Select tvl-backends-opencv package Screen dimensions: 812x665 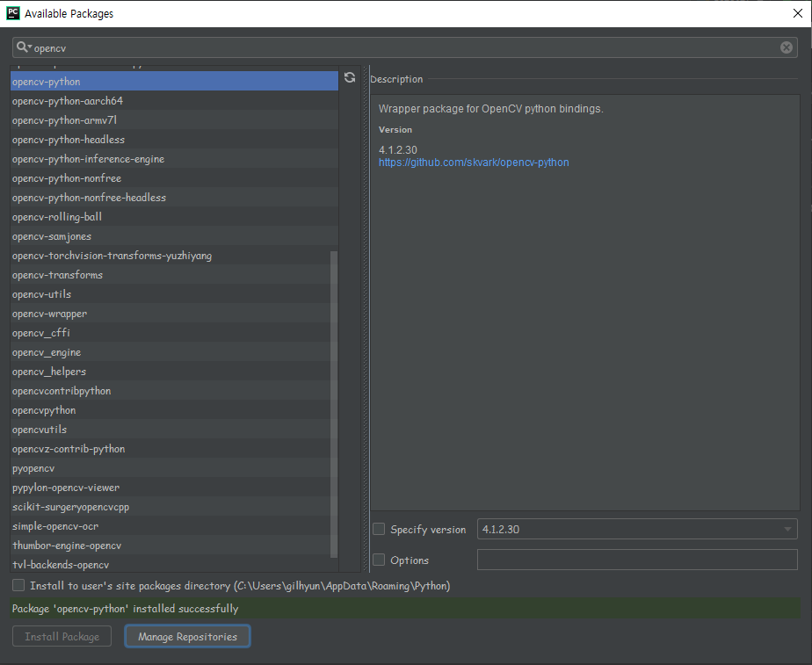pyautogui.click(x=170, y=565)
